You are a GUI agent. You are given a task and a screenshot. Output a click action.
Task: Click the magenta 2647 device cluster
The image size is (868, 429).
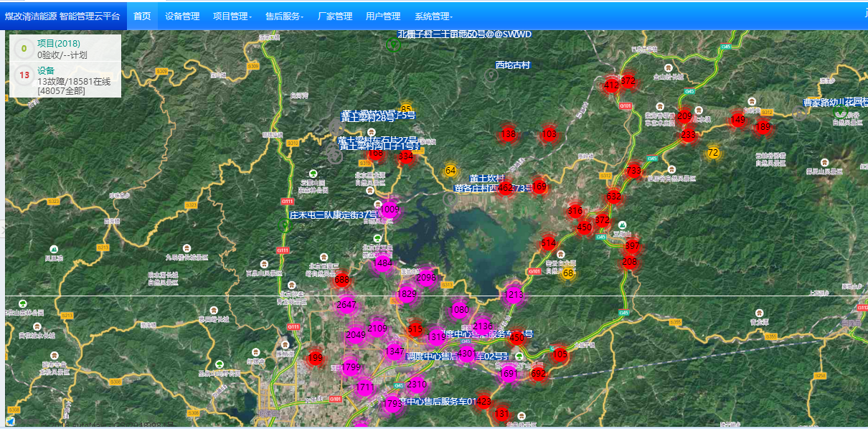point(346,305)
